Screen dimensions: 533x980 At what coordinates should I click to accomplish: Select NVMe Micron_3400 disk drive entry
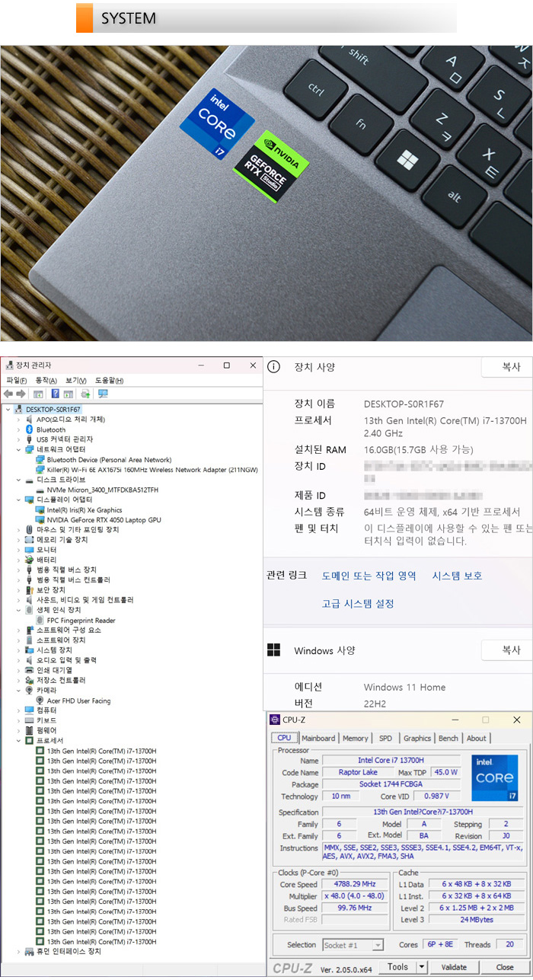tap(102, 490)
